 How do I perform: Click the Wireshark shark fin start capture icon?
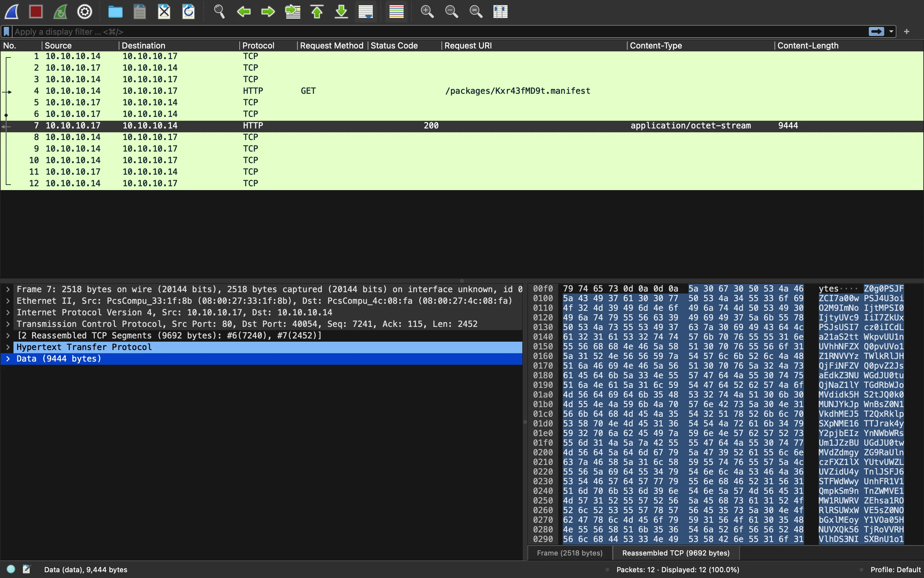12,12
